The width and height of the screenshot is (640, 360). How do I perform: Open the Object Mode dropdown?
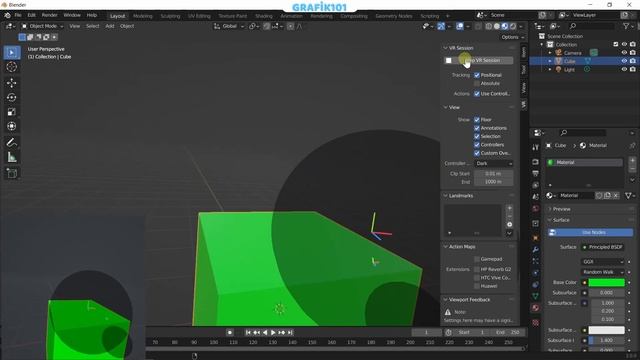(42, 26)
